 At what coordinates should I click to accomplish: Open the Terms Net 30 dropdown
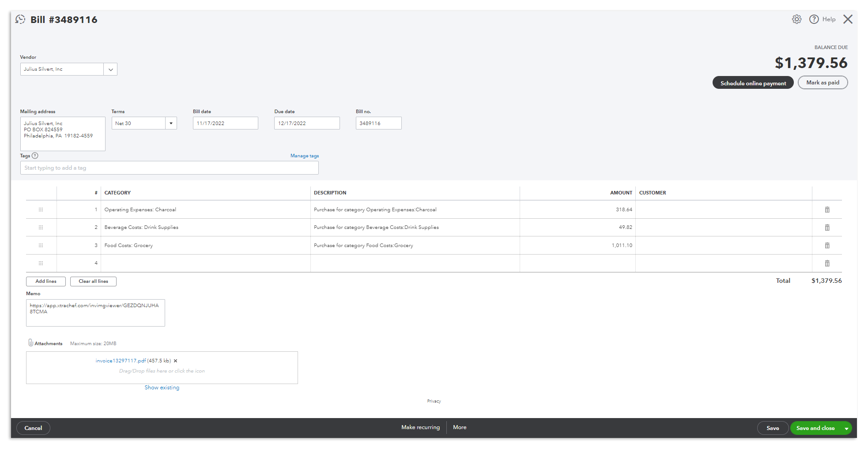[x=171, y=123]
